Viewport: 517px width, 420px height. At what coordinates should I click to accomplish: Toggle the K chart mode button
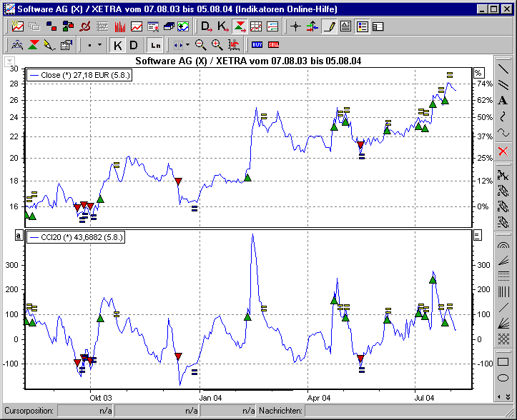[118, 45]
